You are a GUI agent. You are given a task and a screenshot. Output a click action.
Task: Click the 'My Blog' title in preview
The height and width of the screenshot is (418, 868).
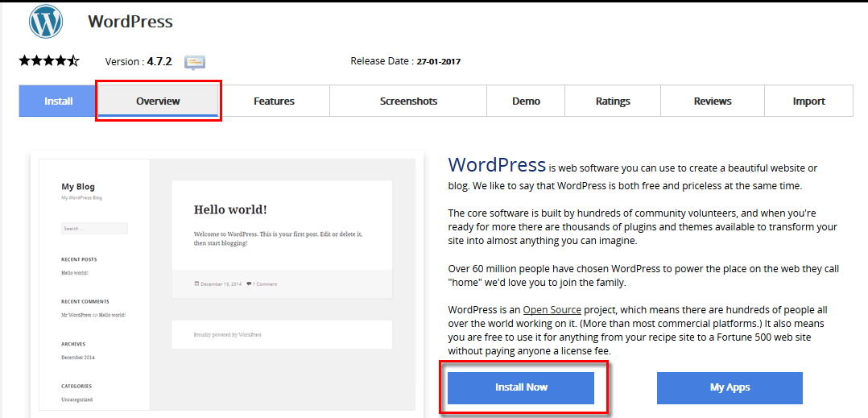(78, 187)
